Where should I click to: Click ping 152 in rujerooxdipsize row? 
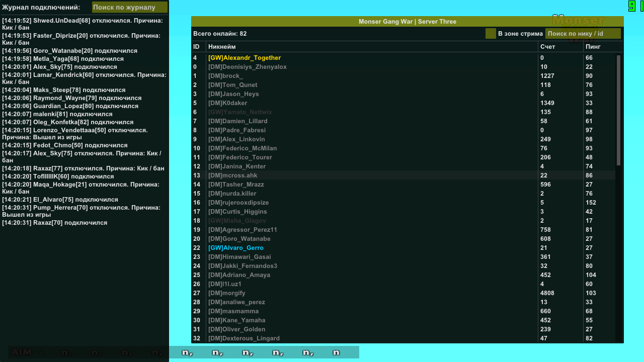click(591, 203)
